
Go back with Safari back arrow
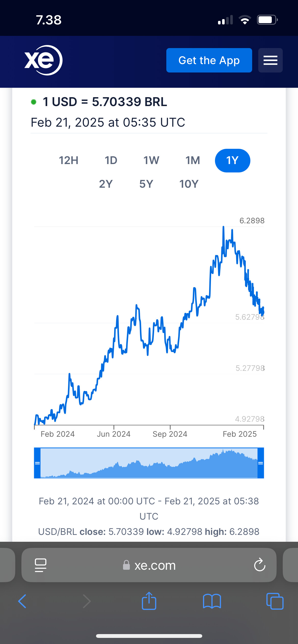coord(22,601)
